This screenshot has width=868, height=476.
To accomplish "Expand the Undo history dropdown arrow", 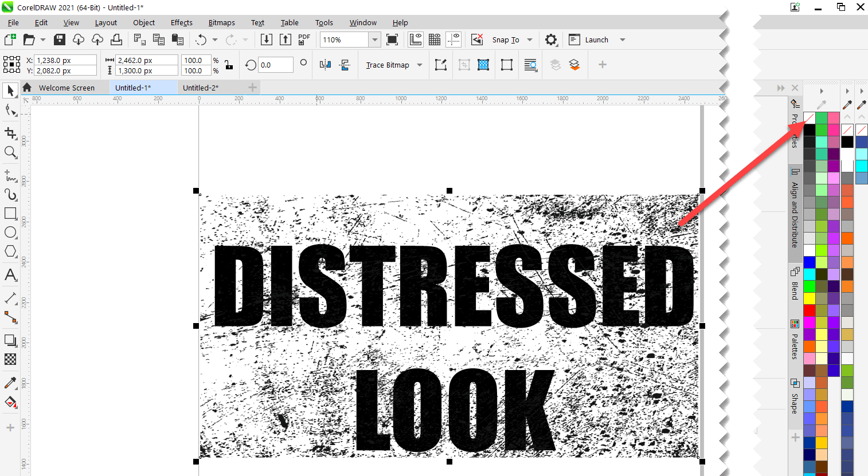I will (215, 40).
